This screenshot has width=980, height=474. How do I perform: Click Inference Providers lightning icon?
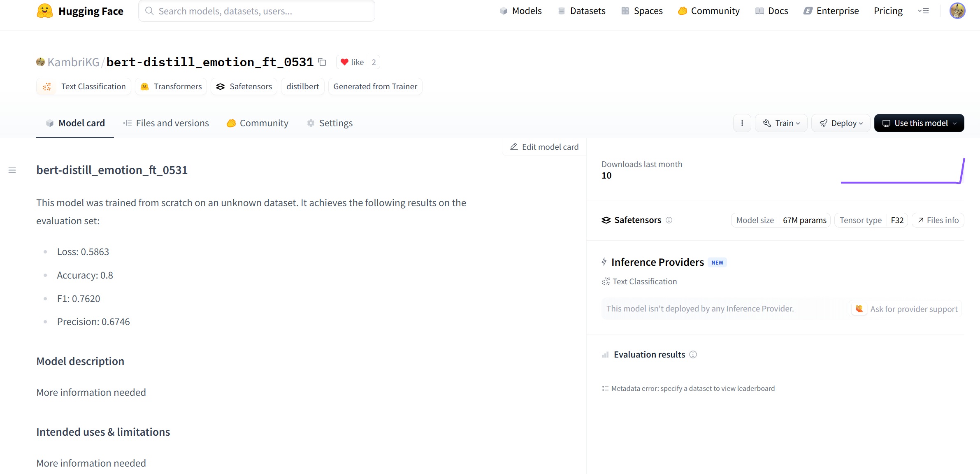pos(604,262)
